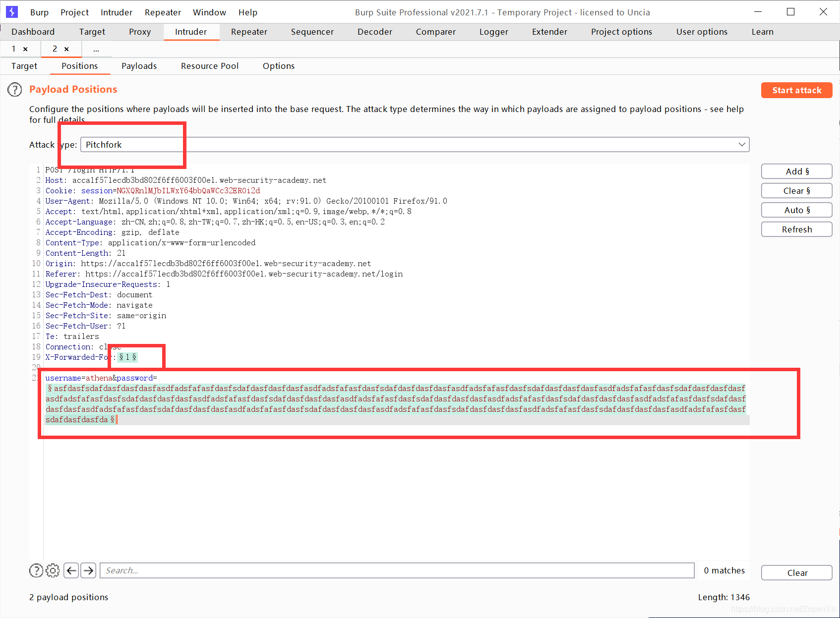
Task: Open the Repeater menu in menu bar
Action: pyautogui.click(x=163, y=12)
